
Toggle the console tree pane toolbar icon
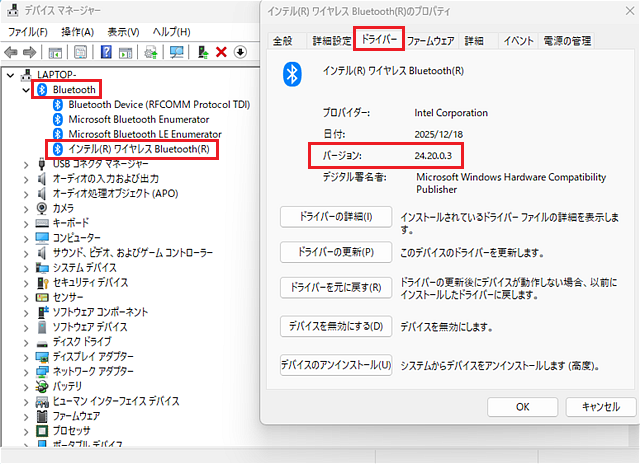55,52
